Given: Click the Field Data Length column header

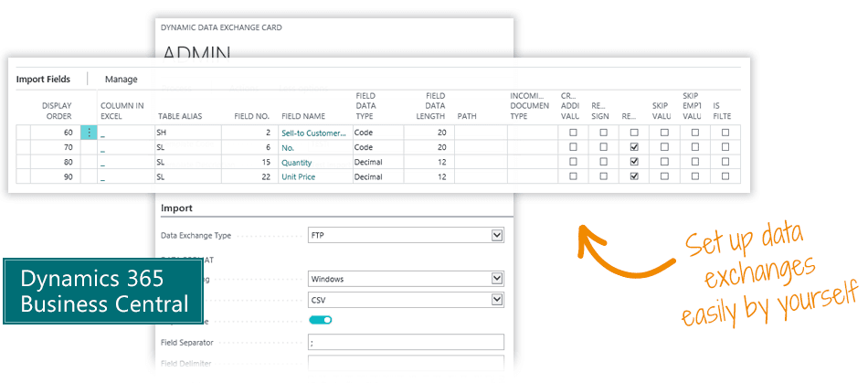Looking at the screenshot, I should coord(430,106).
